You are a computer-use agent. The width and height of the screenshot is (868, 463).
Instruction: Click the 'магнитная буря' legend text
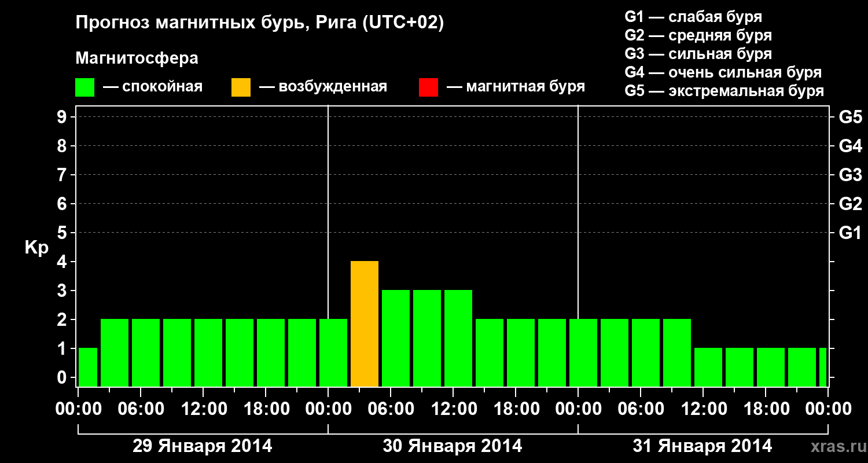tap(525, 87)
